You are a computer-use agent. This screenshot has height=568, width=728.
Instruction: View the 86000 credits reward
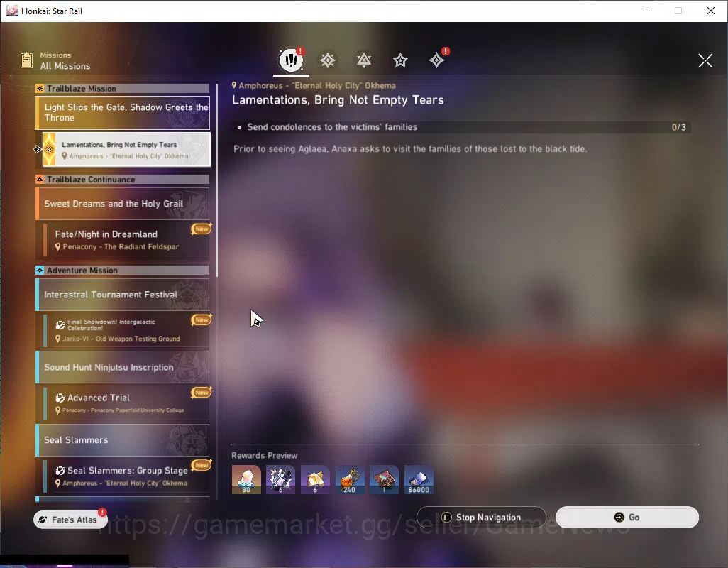coord(419,480)
